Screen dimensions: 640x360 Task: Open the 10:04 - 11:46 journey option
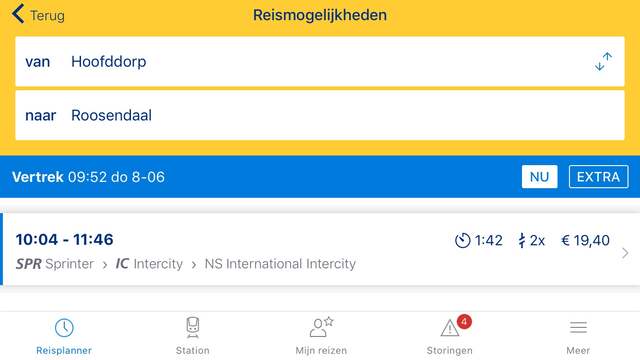320,249
